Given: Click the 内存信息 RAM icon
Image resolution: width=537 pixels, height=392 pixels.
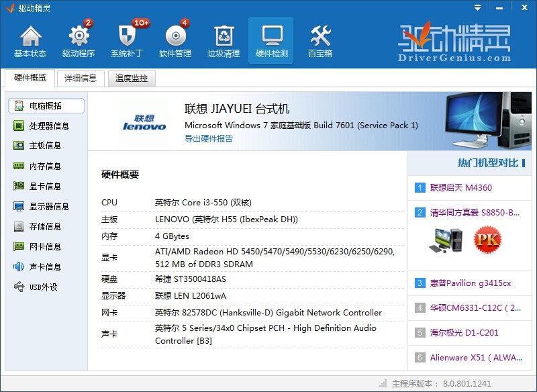Looking at the screenshot, I should (x=19, y=166).
